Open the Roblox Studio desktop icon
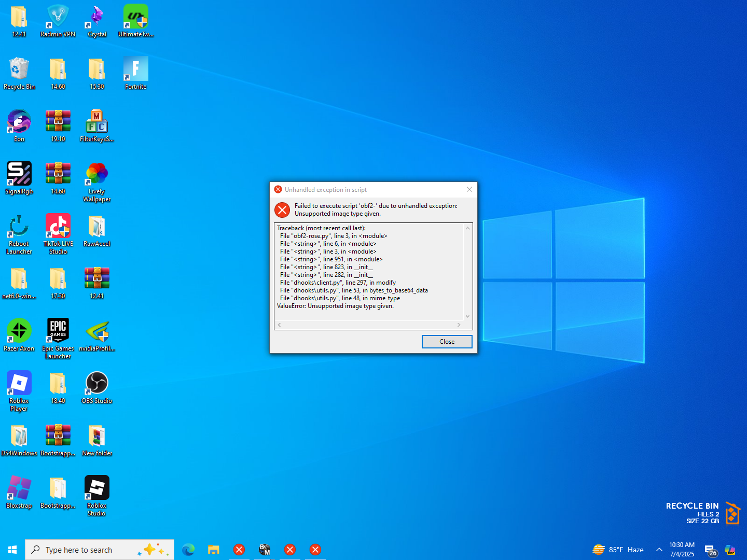Viewport: 747px width, 560px height. point(97,489)
